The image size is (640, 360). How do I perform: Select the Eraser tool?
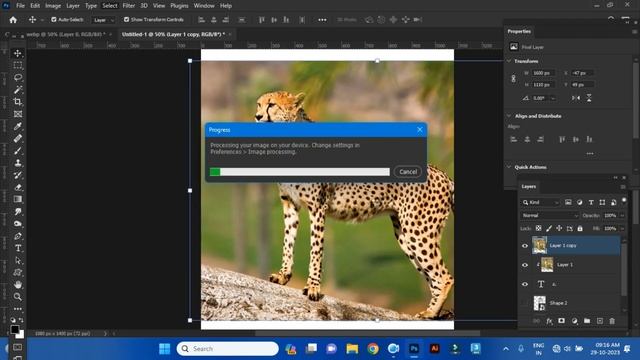coord(18,187)
